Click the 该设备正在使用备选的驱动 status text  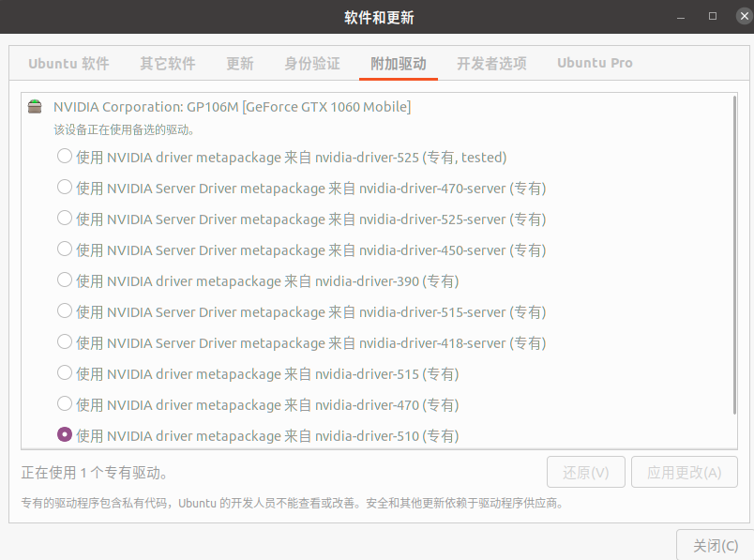tap(124, 129)
